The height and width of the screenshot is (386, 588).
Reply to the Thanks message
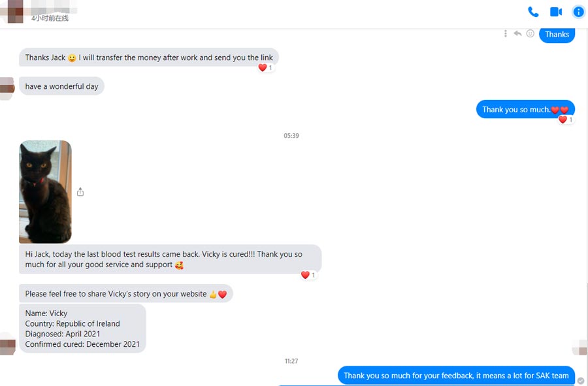coord(517,34)
